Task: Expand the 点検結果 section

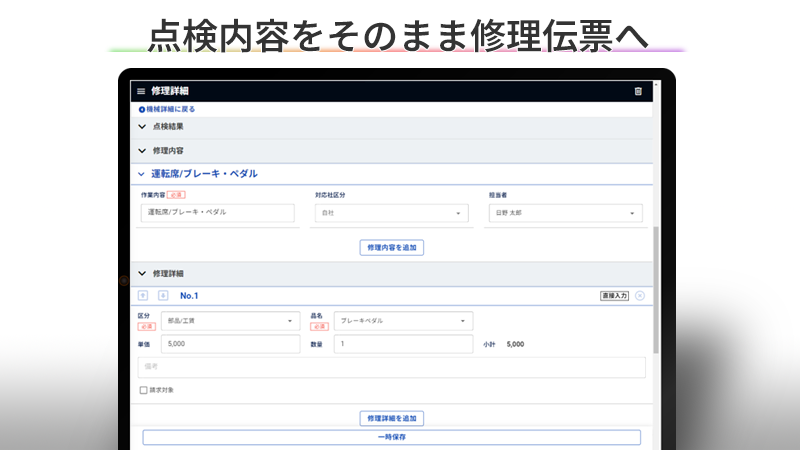Action: [142, 127]
